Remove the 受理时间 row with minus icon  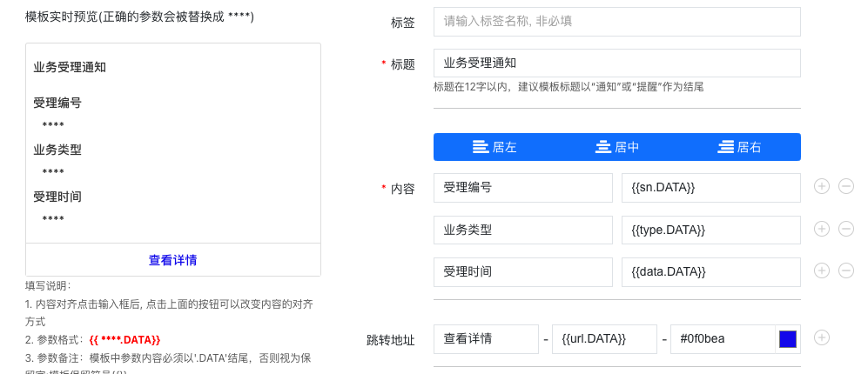coord(846,271)
